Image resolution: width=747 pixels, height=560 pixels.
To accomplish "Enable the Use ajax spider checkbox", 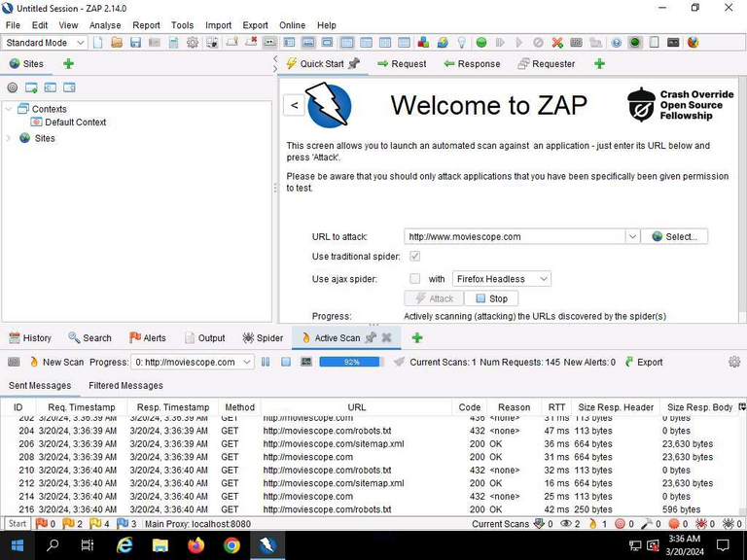I will click(x=415, y=279).
